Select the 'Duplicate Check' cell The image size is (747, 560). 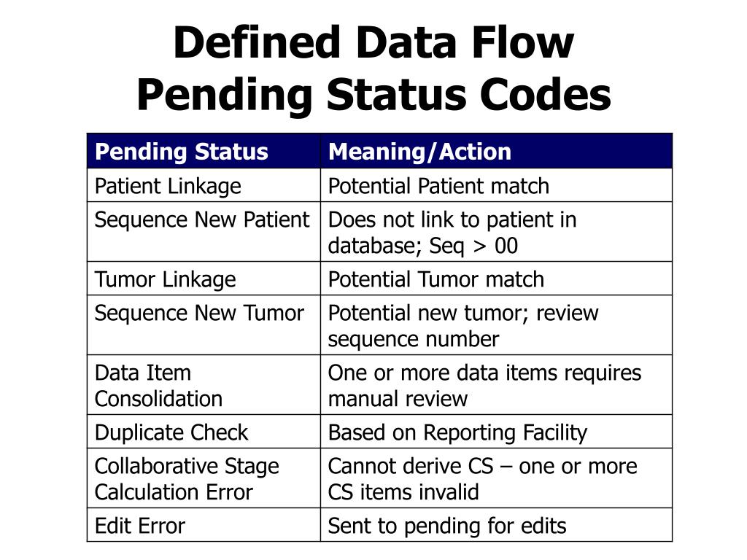click(x=204, y=432)
